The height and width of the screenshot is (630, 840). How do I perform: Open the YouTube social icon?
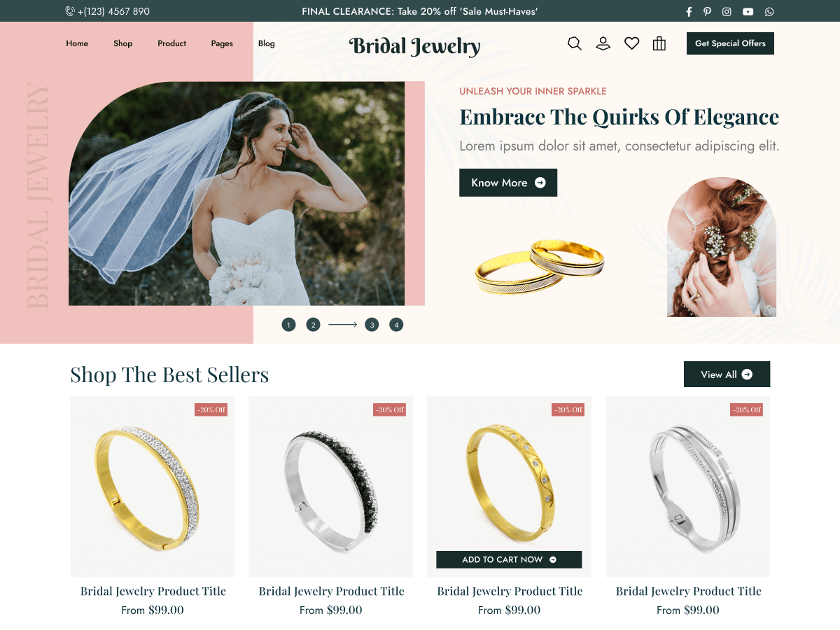point(748,11)
